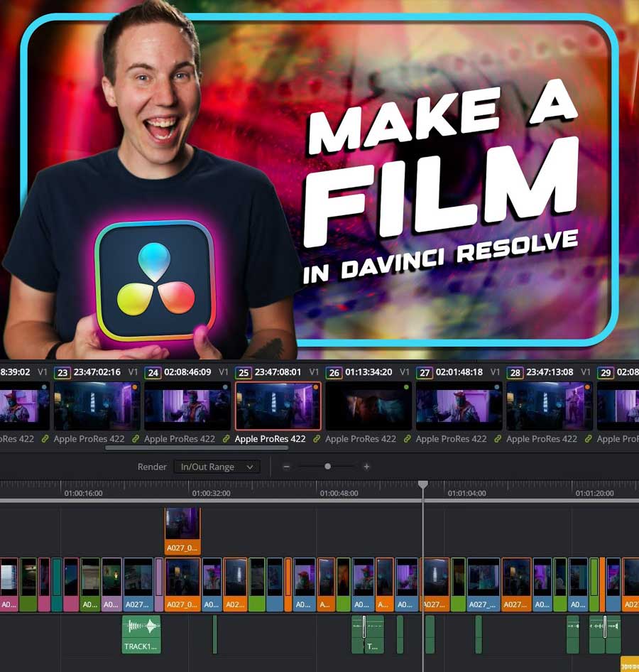Click the timecode 23:47:02:16 of clip 23
This screenshot has height=672, width=639.
[x=97, y=372]
